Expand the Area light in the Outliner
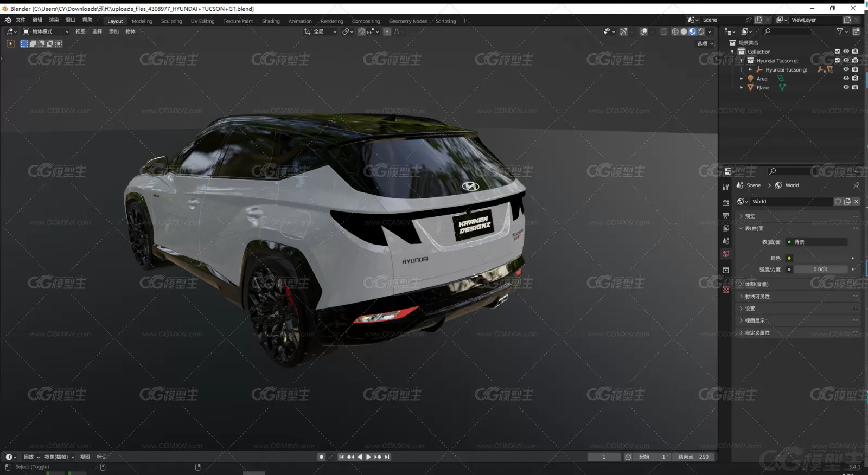Image resolution: width=868 pixels, height=475 pixels. click(742, 79)
